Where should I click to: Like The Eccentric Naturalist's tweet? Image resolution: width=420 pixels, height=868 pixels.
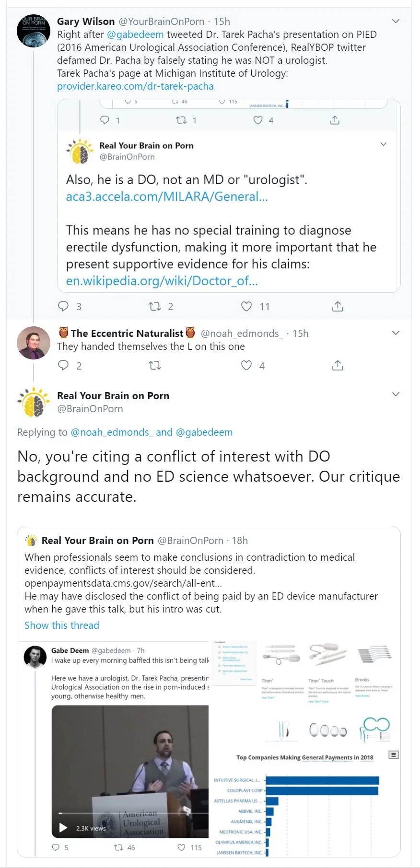pos(246,366)
